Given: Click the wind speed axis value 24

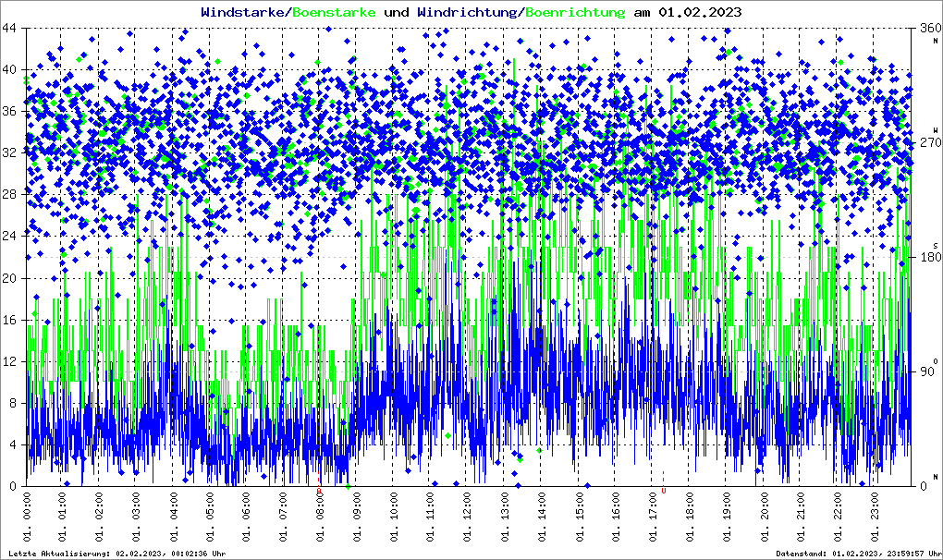Looking at the screenshot, I should 9,237.
